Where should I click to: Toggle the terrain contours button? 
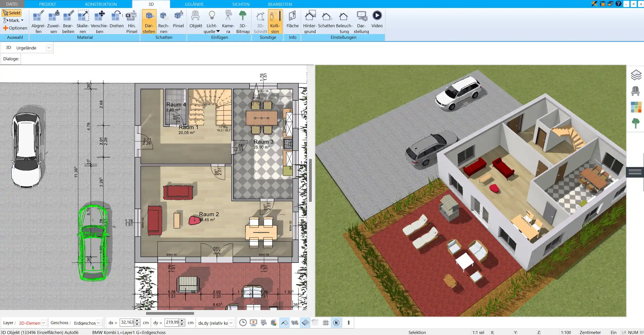pos(315,323)
